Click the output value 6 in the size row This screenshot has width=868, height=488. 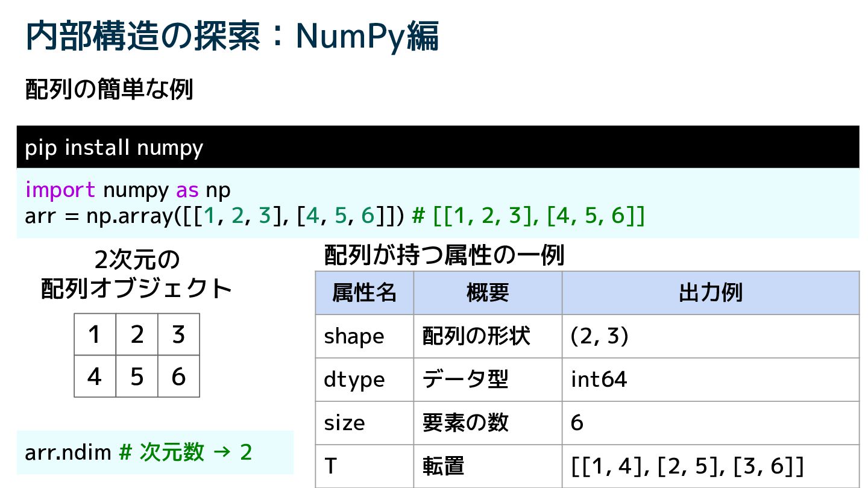tap(711, 423)
